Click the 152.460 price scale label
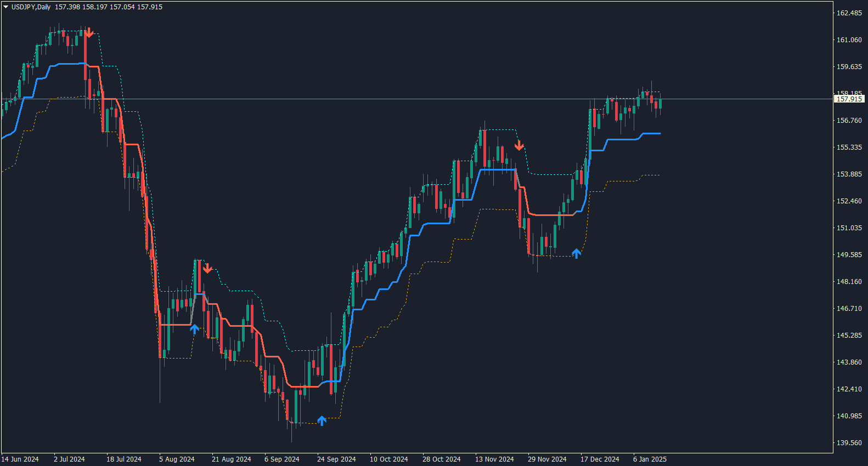The image size is (868, 466). 849,201
